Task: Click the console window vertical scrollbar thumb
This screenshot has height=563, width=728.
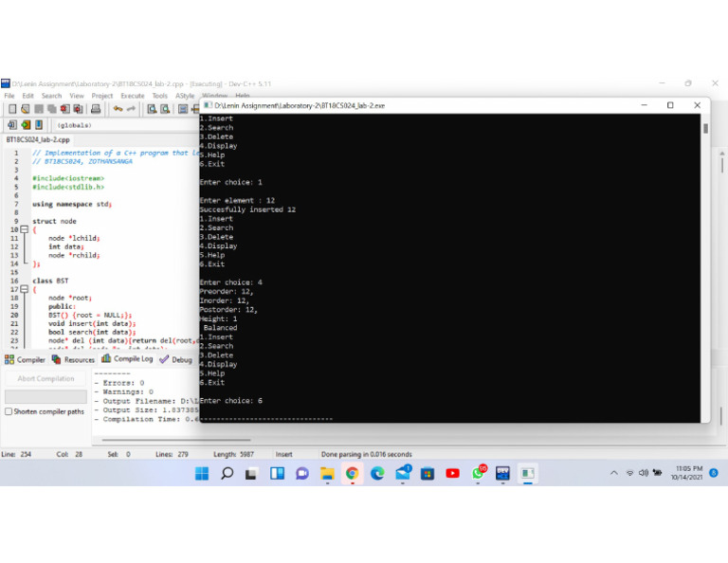Action: point(705,129)
